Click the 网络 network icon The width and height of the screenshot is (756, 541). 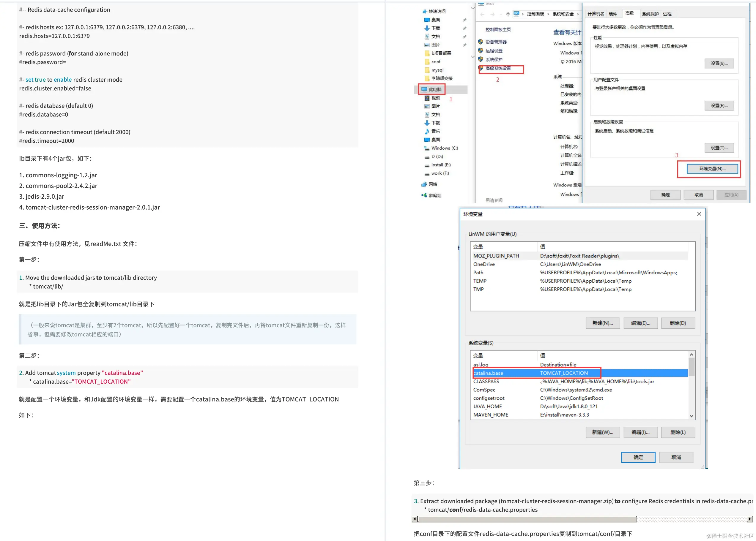pos(424,184)
